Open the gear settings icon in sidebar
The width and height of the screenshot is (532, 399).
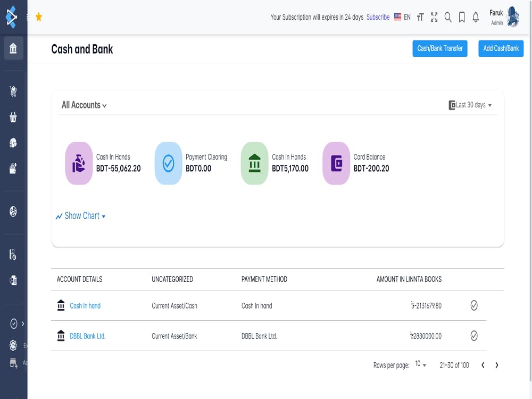pos(13,345)
